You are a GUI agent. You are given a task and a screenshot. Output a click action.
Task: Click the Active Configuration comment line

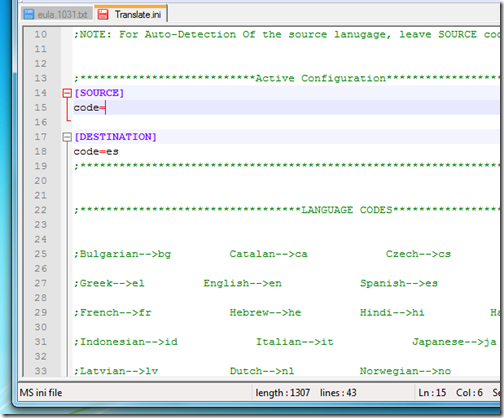click(x=286, y=78)
